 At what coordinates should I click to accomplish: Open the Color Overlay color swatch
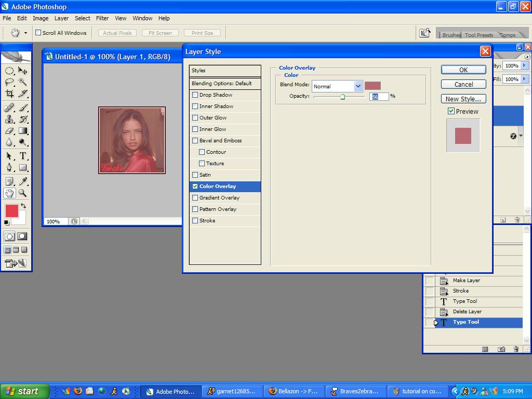click(373, 86)
